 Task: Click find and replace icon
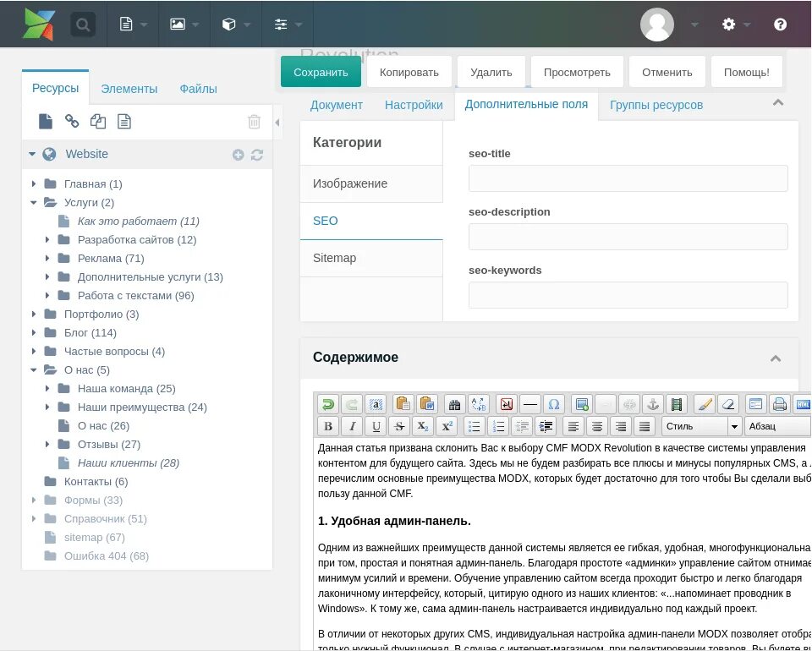pyautogui.click(x=479, y=403)
